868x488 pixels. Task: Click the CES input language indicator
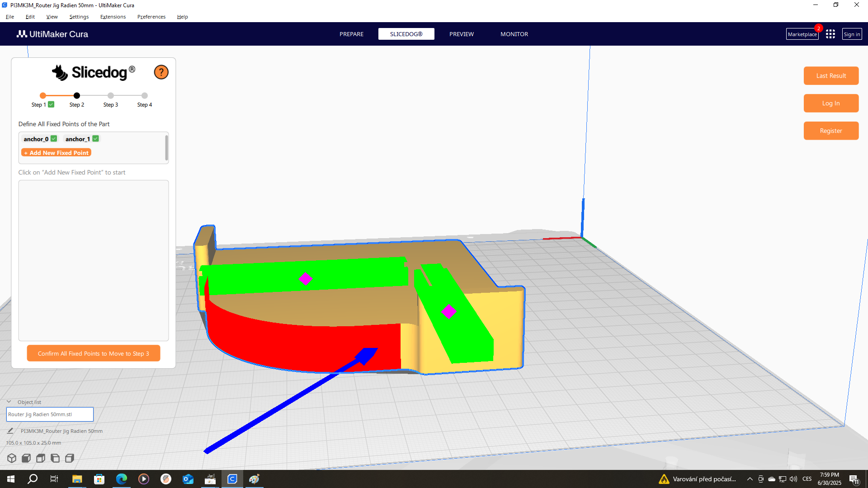807,479
